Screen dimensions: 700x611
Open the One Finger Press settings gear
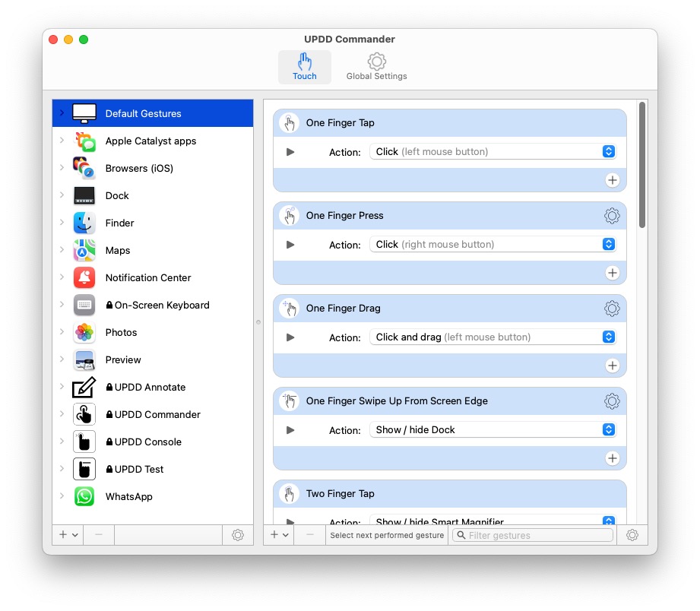[x=612, y=216]
